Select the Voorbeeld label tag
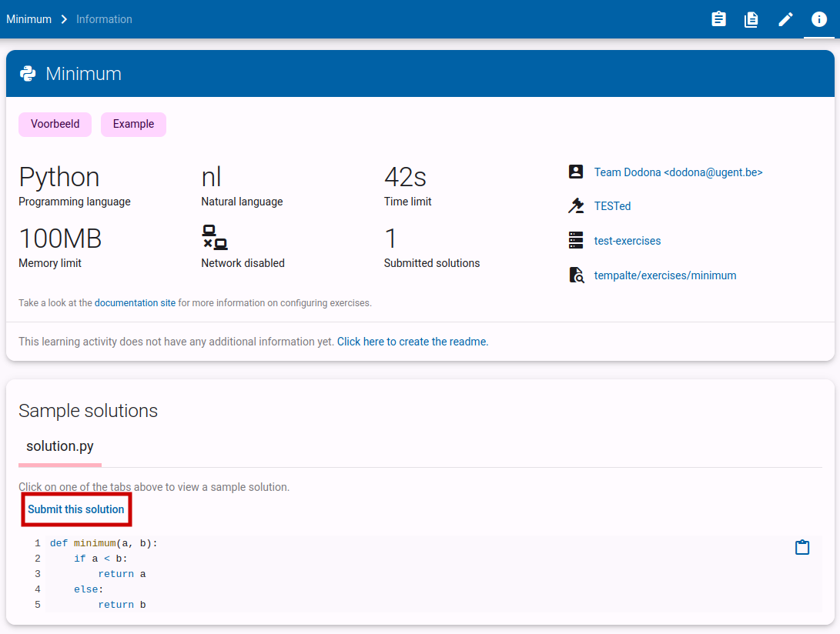Screen dimensions: 840x634 click(x=55, y=124)
